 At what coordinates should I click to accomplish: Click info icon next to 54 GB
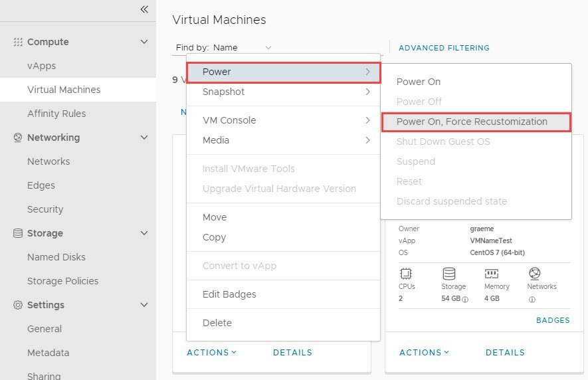coord(465,300)
